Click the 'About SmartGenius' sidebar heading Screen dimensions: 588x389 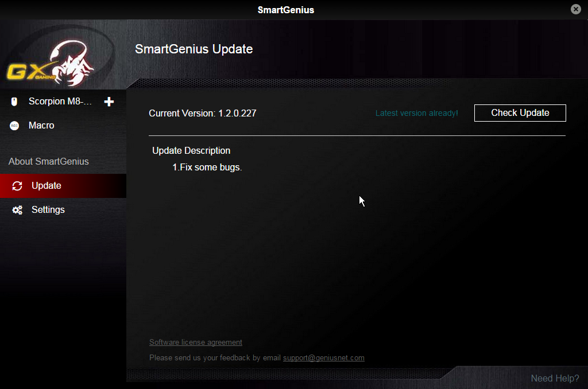[x=49, y=162]
